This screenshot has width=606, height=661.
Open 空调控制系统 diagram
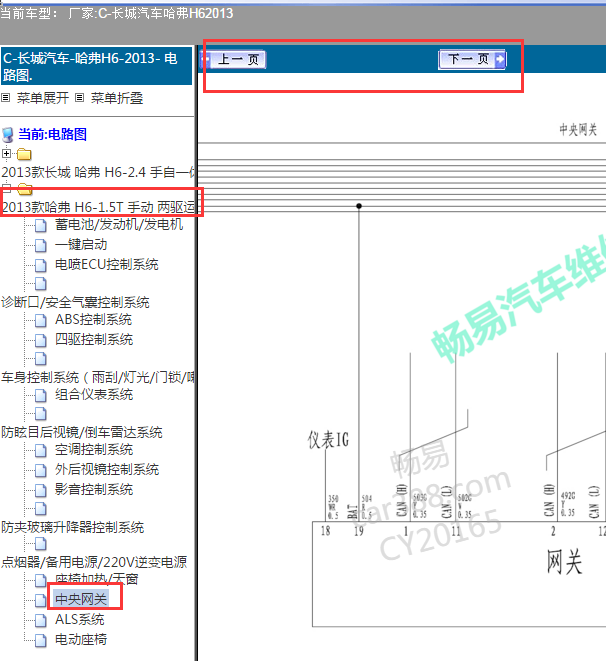click(x=94, y=450)
